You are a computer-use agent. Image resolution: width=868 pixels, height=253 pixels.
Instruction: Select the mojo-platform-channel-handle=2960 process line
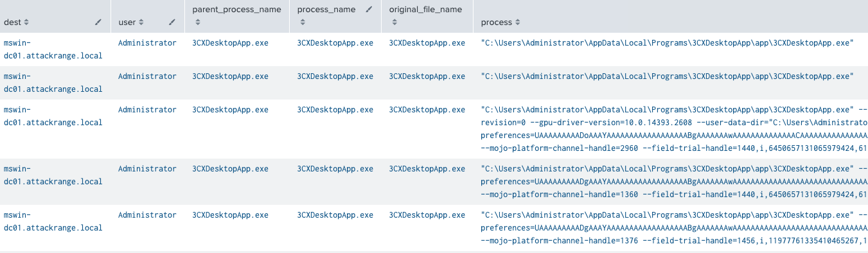[675, 148]
